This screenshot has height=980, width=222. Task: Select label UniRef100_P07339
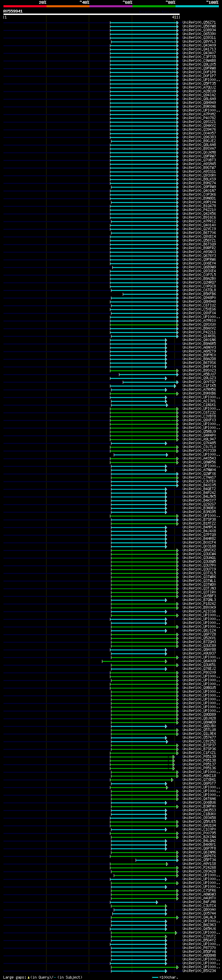coord(199,451)
